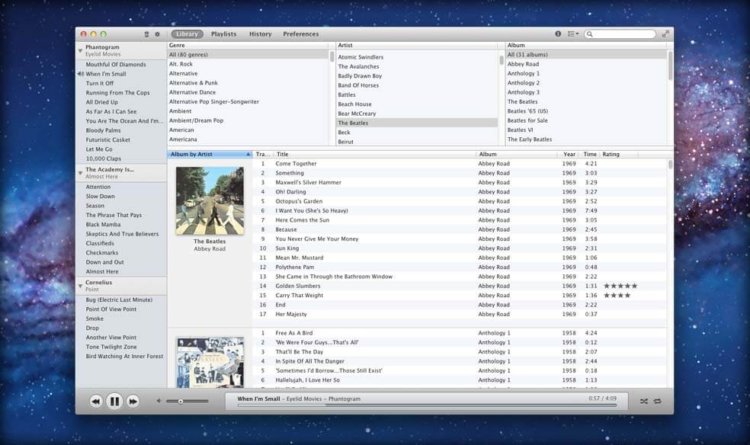Switch to the Library tab
Screen dimensions: 750x445
[x=187, y=34]
